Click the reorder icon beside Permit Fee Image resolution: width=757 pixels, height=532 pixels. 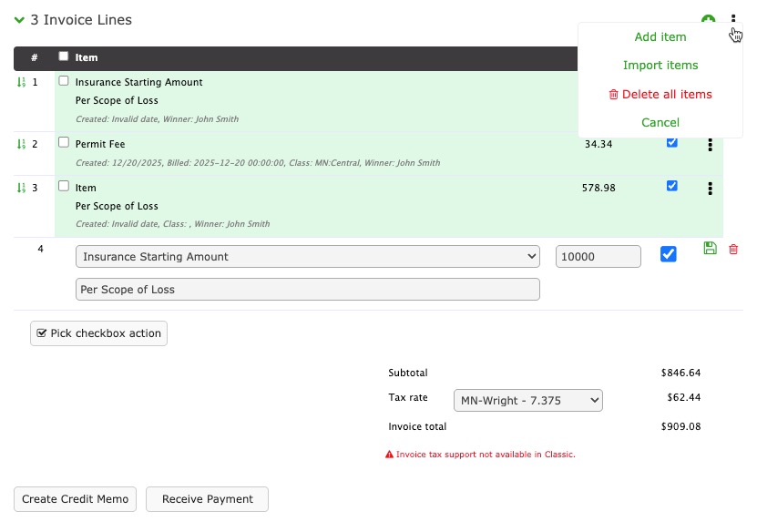click(22, 144)
